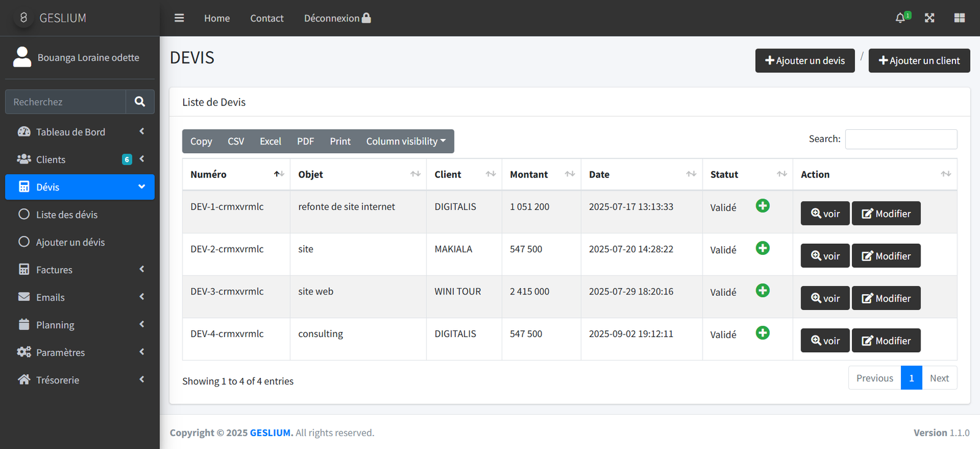Screen dimensions: 980x449
Task: Click green plus icon for DEV-1-crmxvrmlc
Action: coord(763,206)
